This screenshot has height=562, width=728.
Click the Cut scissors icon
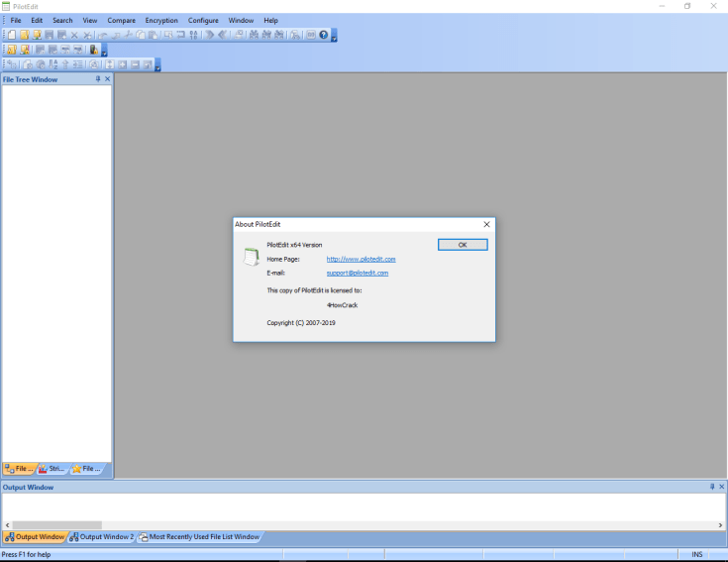[x=128, y=35]
